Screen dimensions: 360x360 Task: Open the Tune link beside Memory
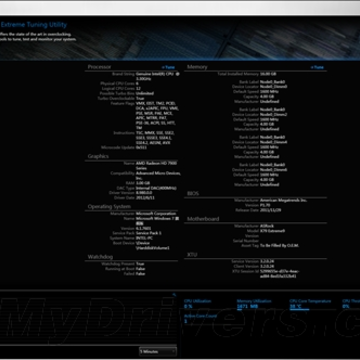[317, 67]
